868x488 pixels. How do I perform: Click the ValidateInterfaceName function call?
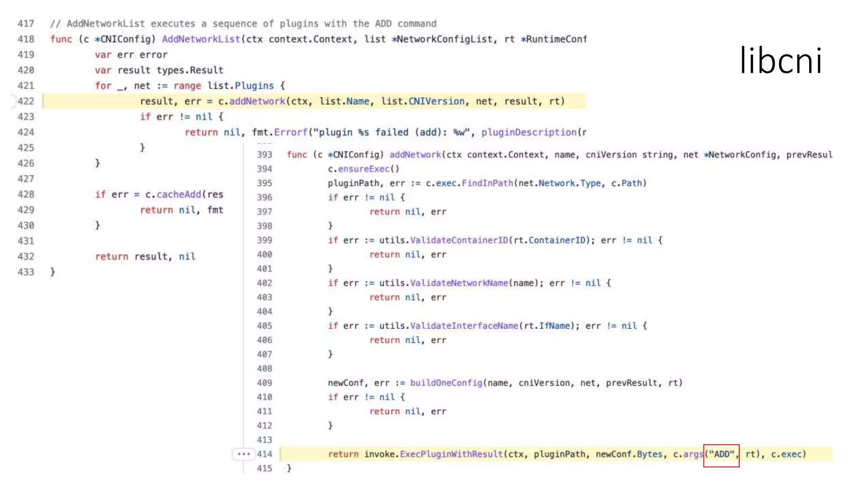464,326
